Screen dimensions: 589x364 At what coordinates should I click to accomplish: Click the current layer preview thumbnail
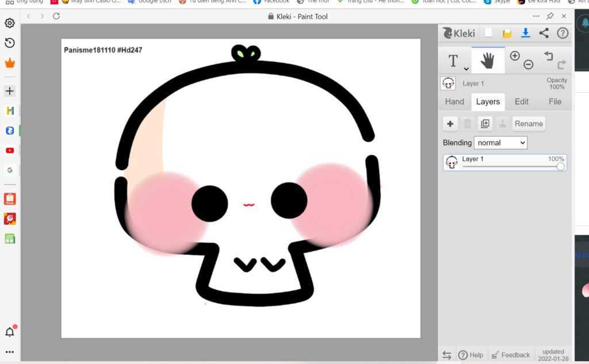click(x=448, y=83)
